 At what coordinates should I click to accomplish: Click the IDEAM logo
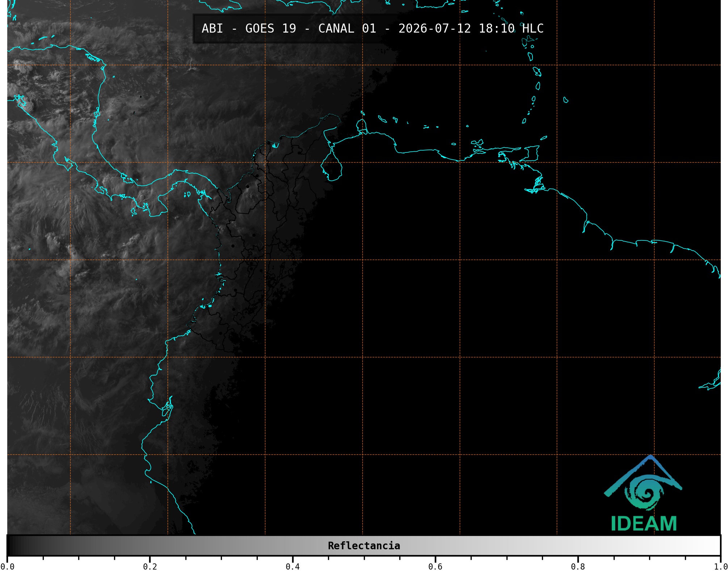tap(643, 493)
